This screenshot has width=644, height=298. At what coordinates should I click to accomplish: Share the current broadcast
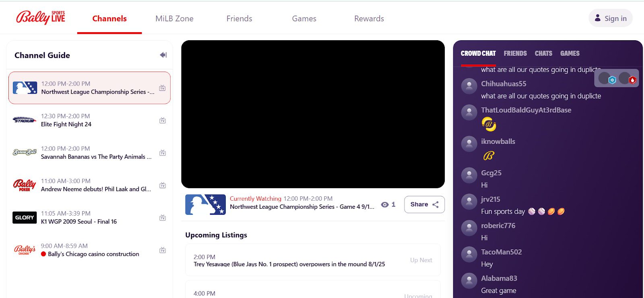coord(424,204)
